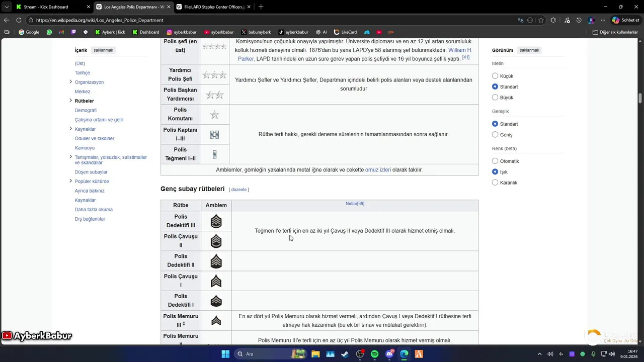
Task: Open the YouTube ayberkbabur bookmark
Action: click(x=219, y=32)
